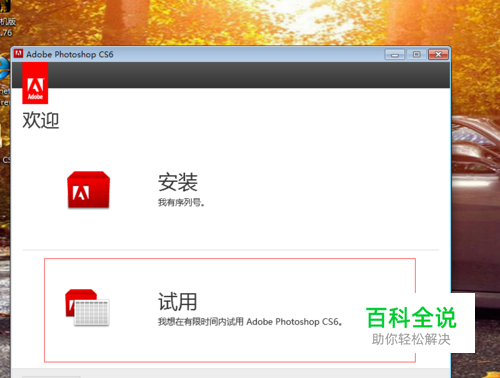Image resolution: width=500 pixels, height=378 pixels.
Task: Click the Adobe icon in title bar
Action: pos(19,54)
